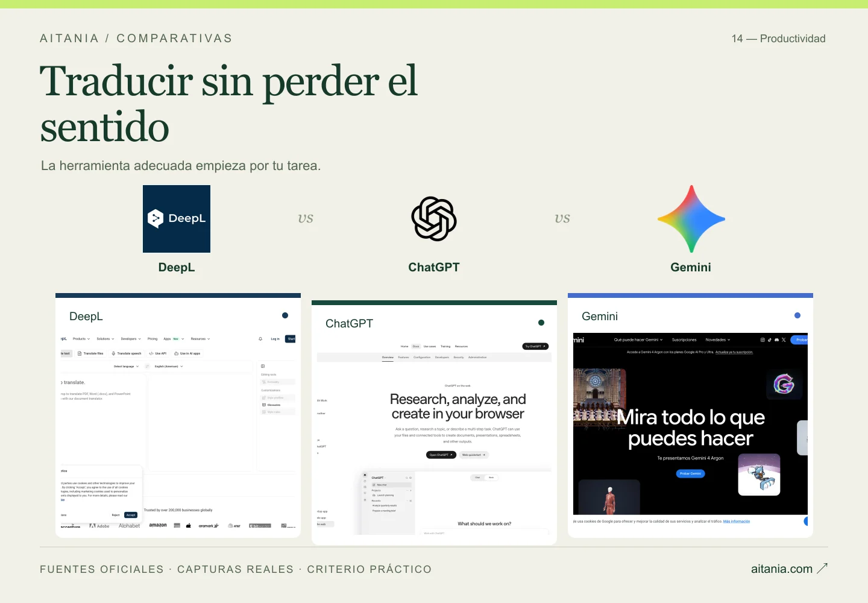Open Actualiza ya tu suscripción link
This screenshot has height=603, width=868.
pyautogui.click(x=734, y=352)
